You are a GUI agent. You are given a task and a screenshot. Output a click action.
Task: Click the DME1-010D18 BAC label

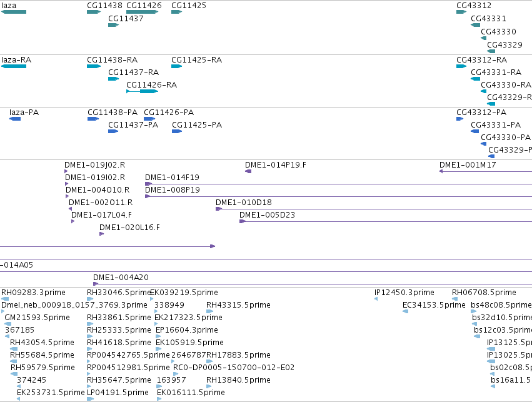244,203
